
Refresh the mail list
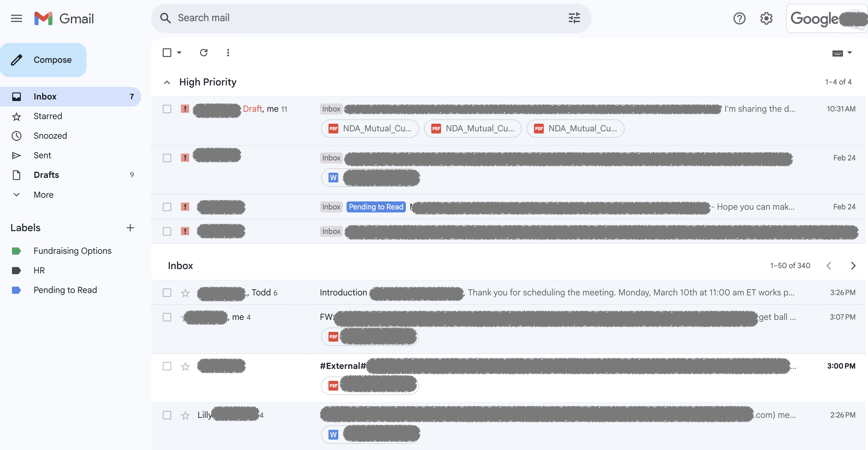(x=203, y=53)
